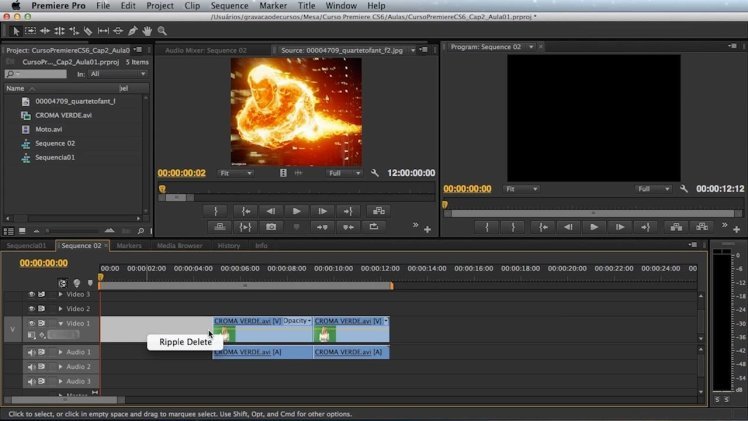This screenshot has height=421, width=748.
Task: Step forward one frame in Source monitor
Action: [x=322, y=211]
